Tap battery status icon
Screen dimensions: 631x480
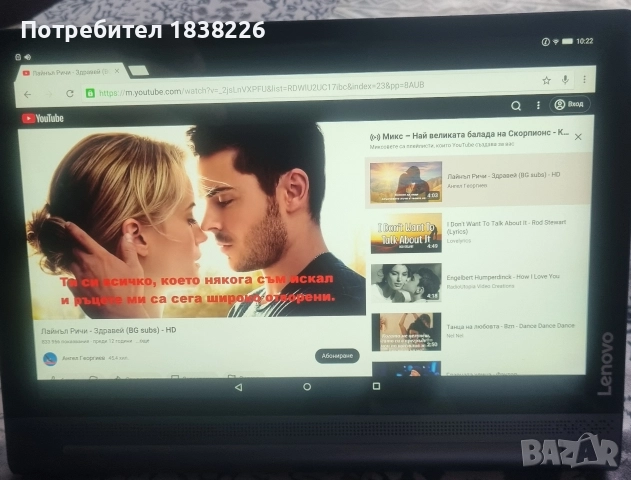pyautogui.click(x=567, y=41)
